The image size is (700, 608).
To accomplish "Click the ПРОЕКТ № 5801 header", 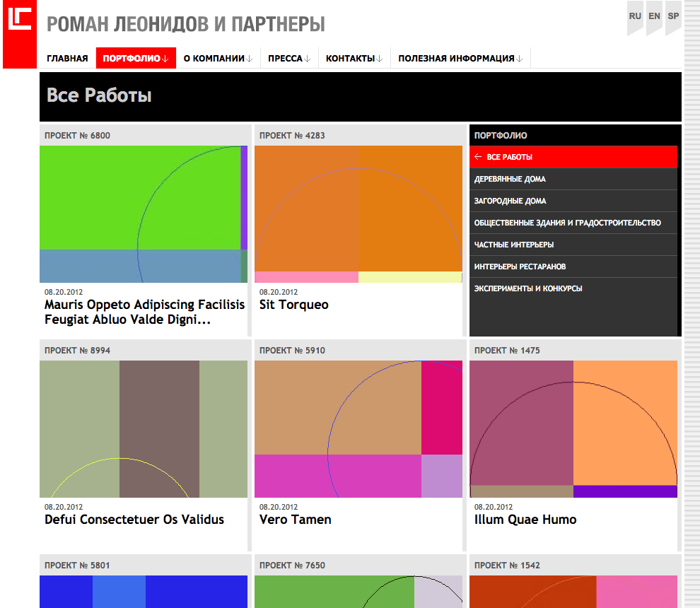I will [x=77, y=565].
